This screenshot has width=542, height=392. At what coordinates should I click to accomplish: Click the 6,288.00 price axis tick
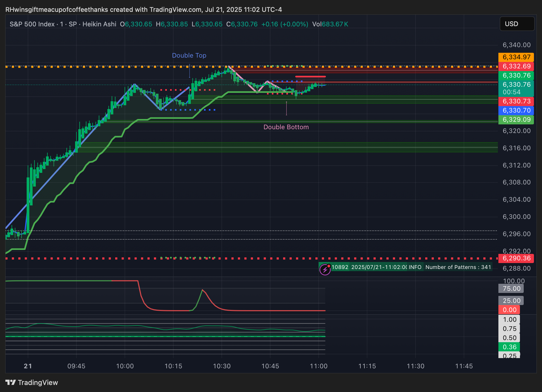[x=516, y=268]
